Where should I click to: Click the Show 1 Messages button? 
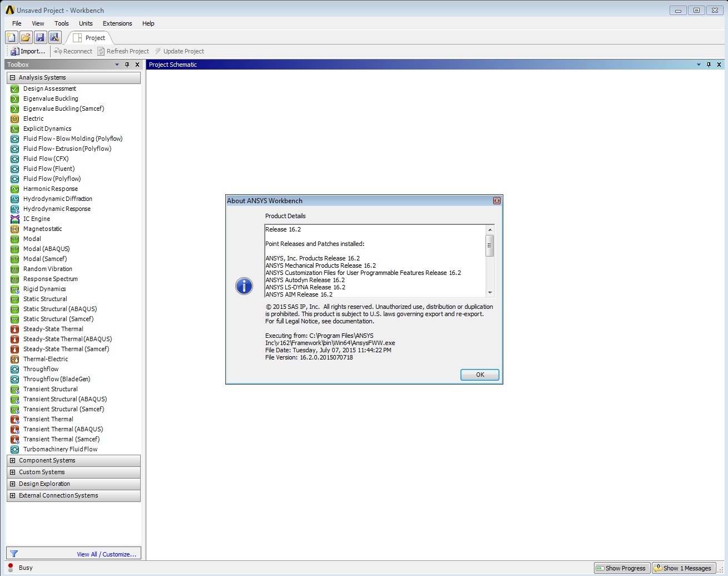pyautogui.click(x=684, y=568)
